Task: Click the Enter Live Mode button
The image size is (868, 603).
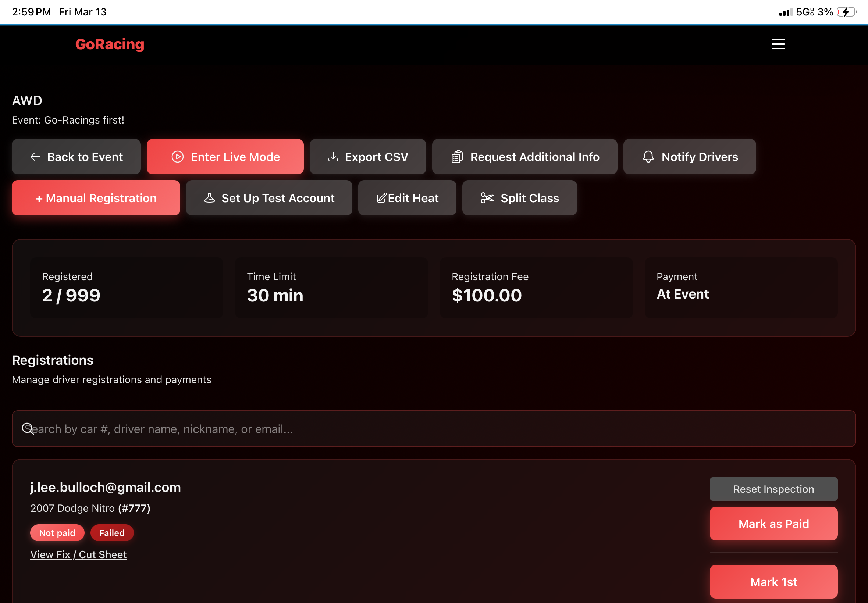Action: (225, 156)
